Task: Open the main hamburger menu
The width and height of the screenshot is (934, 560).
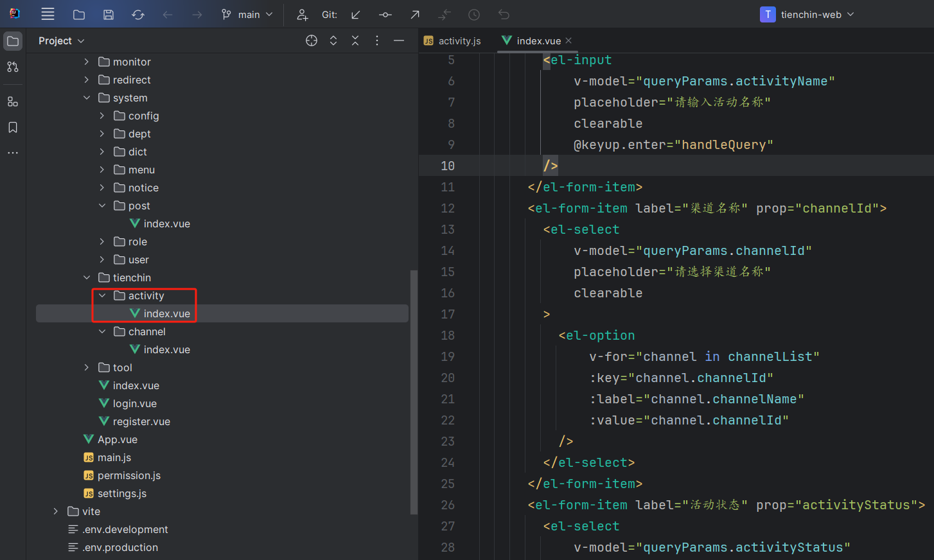Action: [48, 14]
